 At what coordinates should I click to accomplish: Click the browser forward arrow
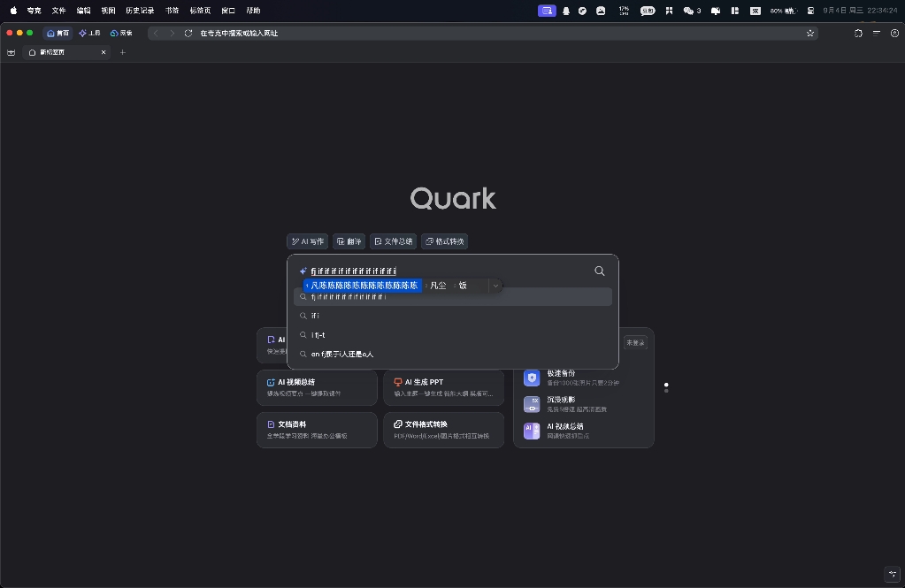tap(172, 34)
